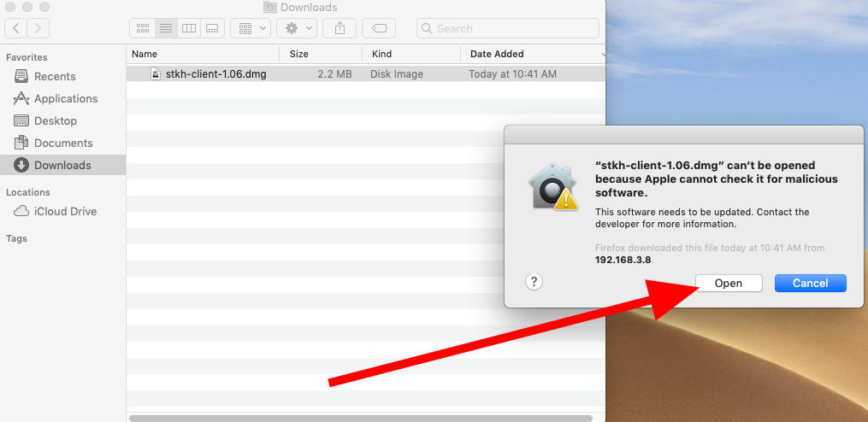Open the group-by arrangement dropdown

251,28
